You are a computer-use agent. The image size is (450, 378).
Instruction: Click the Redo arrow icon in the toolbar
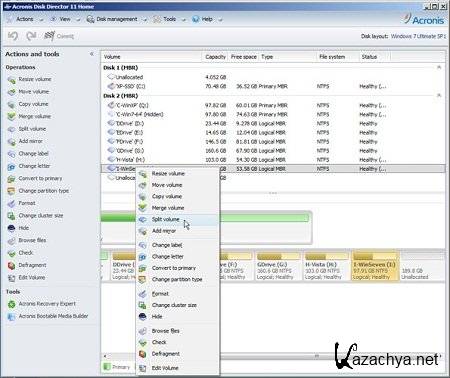(31, 36)
